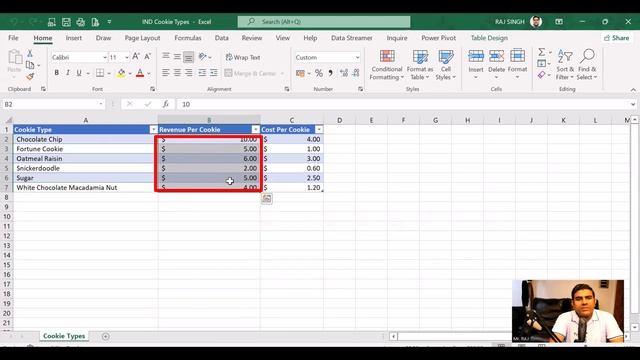Align text right
The image size is (640, 360).
coord(188,73)
